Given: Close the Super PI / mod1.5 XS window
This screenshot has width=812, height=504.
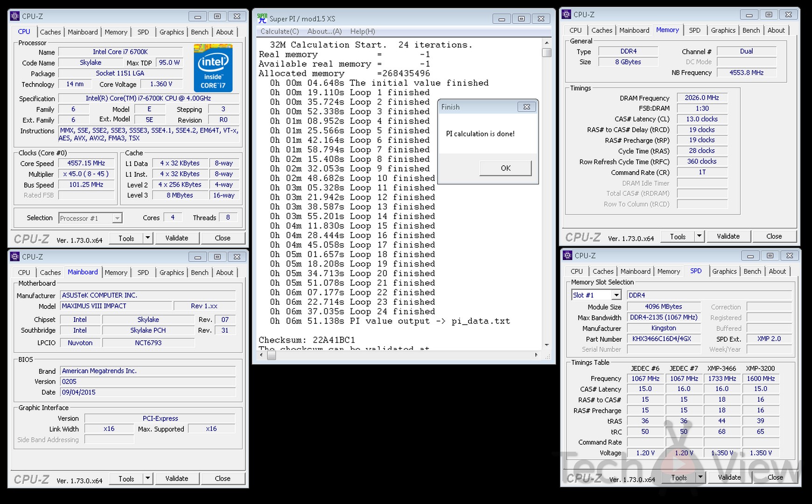Looking at the screenshot, I should coord(541,19).
